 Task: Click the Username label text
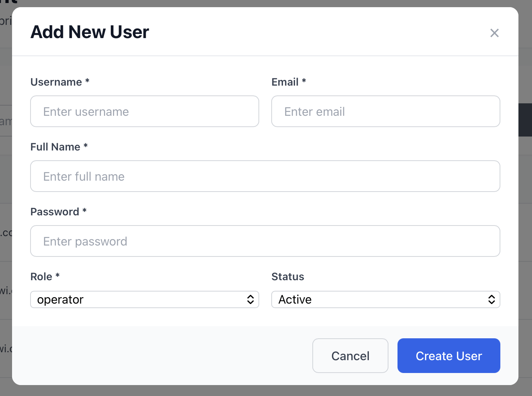56,82
